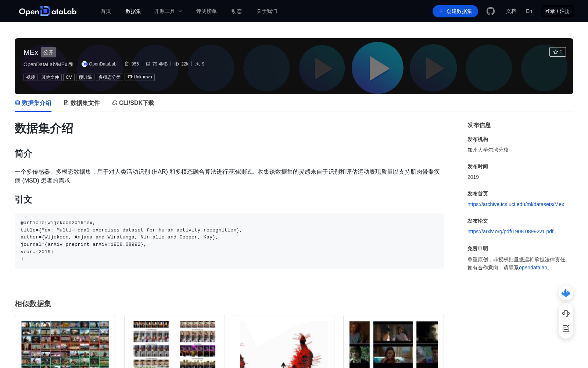
Task: Switch to the CLI/SDK下载 tab
Action: coord(133,103)
